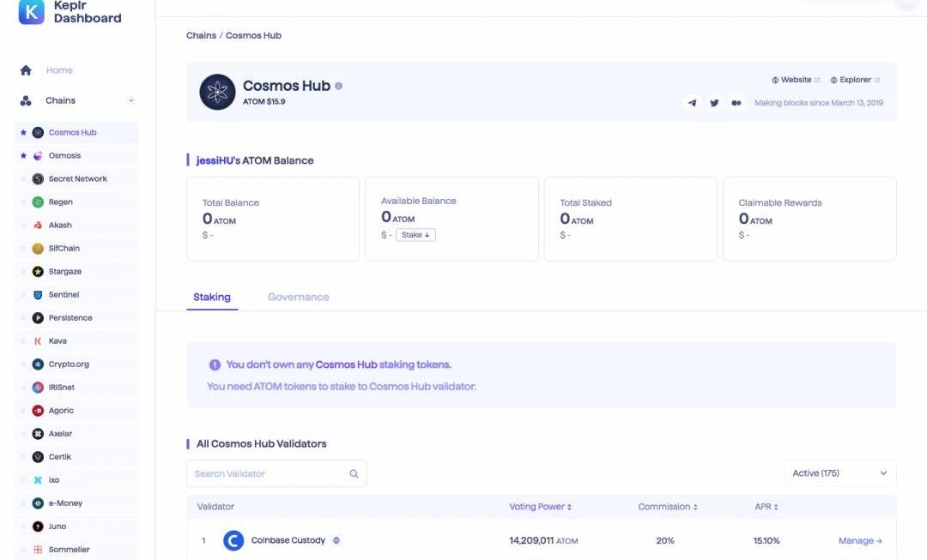Sort validators by Voting Power
The image size is (927, 560).
[x=540, y=507]
